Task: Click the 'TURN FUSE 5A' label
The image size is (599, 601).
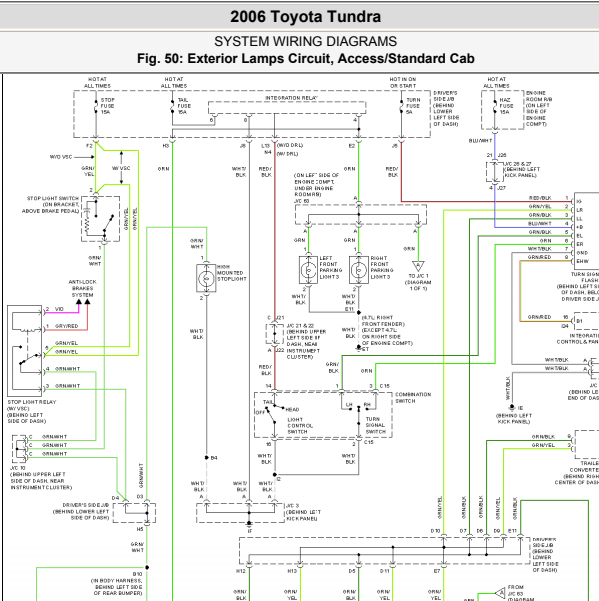Action: pos(413,106)
